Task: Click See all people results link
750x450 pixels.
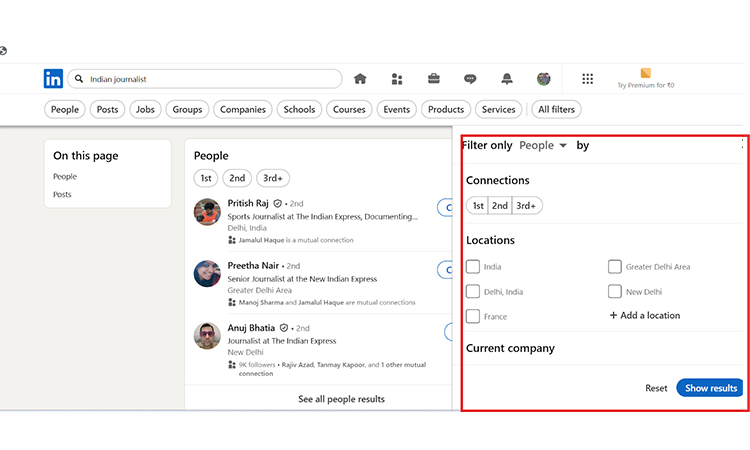Action: point(341,399)
